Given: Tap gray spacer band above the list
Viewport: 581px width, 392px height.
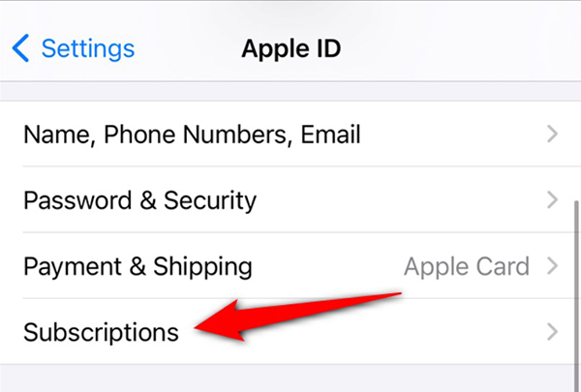Looking at the screenshot, I should [x=290, y=91].
